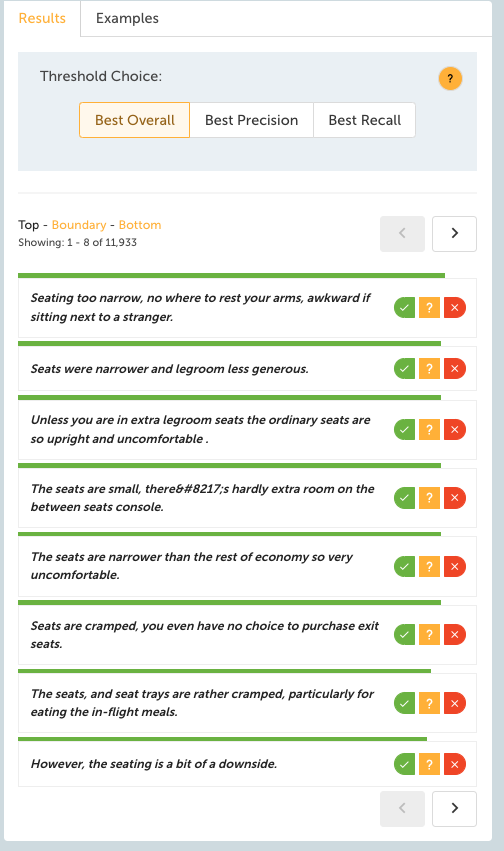Switch to the Examples tab
Image resolution: width=504 pixels, height=851 pixels.
point(127,18)
